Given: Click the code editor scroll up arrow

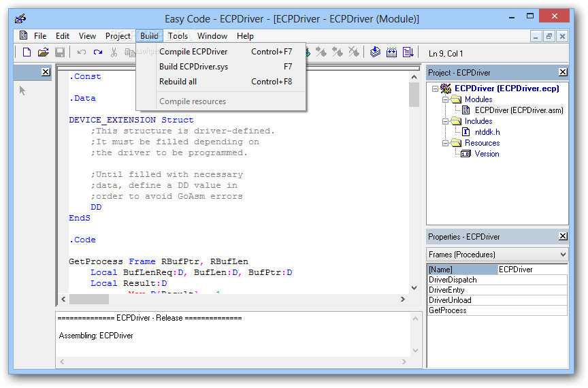Looking at the screenshot, I should point(414,77).
